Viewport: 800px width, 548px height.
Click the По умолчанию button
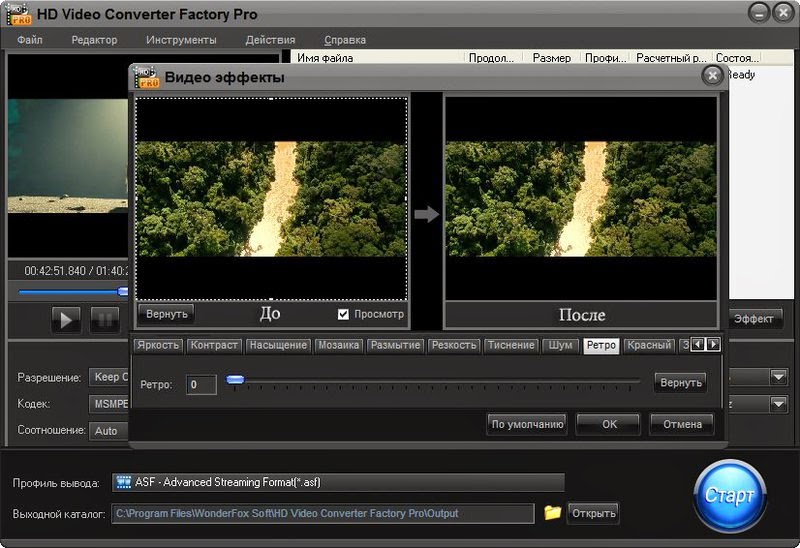[527, 424]
